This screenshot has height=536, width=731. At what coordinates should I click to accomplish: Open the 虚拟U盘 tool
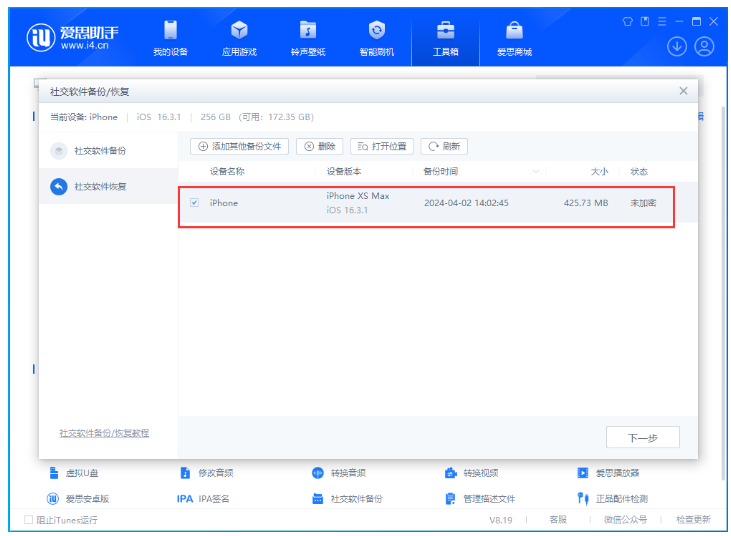click(x=74, y=473)
